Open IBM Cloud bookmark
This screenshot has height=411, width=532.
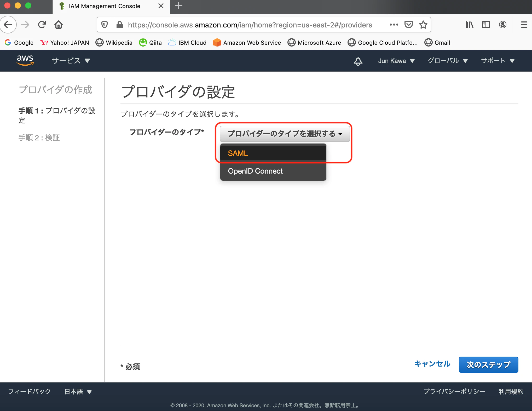click(187, 43)
